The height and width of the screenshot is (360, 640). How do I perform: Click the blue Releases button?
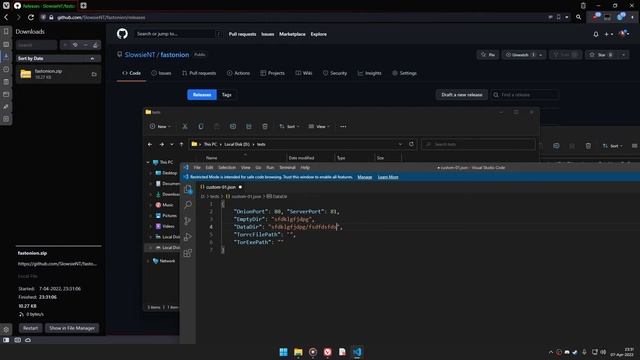202,95
